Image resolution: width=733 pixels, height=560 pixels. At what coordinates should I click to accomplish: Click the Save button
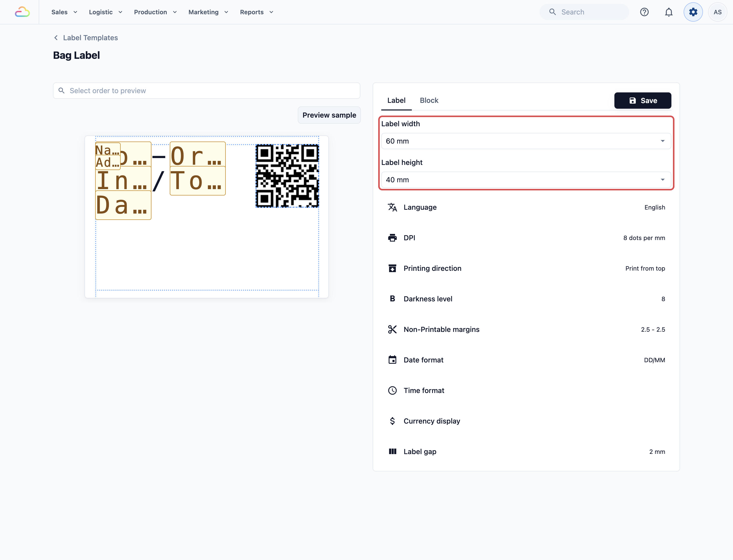[642, 100]
